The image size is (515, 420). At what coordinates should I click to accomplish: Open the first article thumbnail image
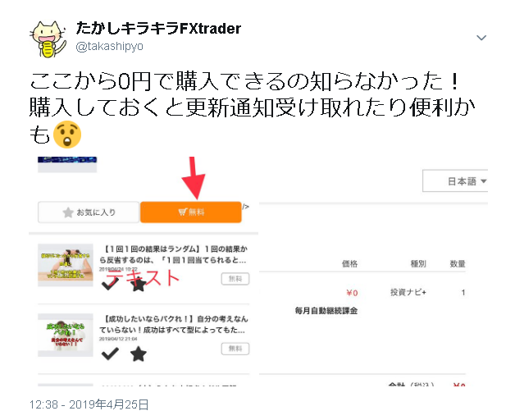pos(66,265)
